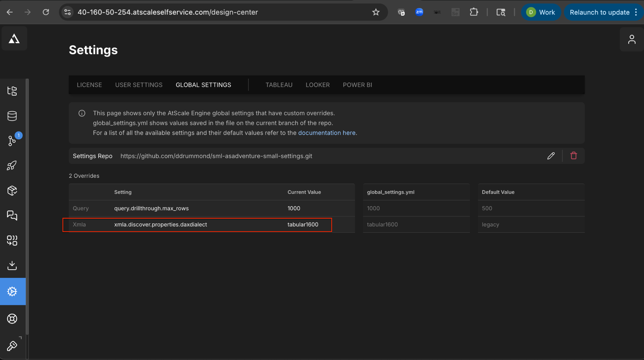The width and height of the screenshot is (644, 360).
Task: Open the cube catalogs icon
Action: (x=12, y=190)
